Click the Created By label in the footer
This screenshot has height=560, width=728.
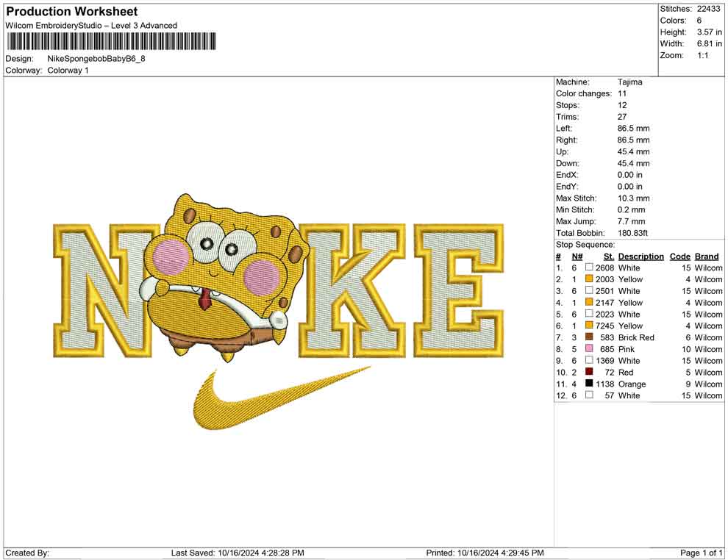[27, 553]
